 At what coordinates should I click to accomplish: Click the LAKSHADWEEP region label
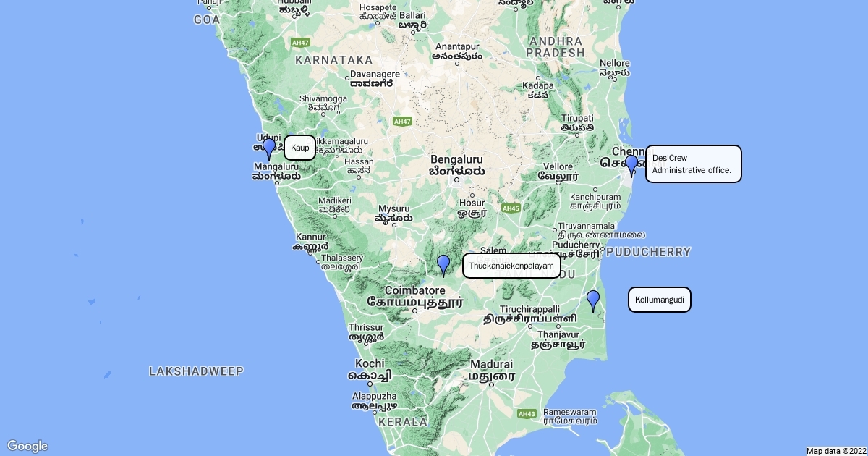tap(196, 371)
